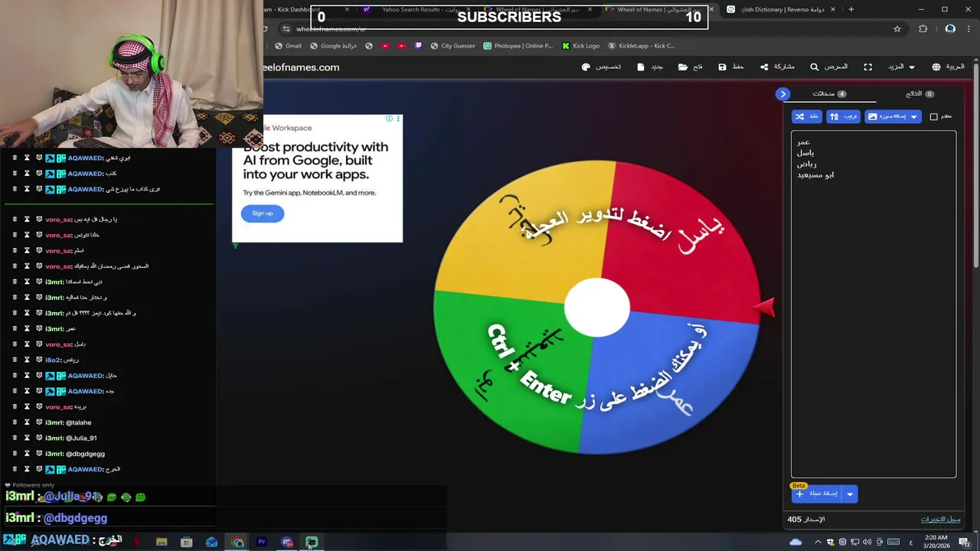Enter fullscreen mode on the wheel page

pos(868,67)
